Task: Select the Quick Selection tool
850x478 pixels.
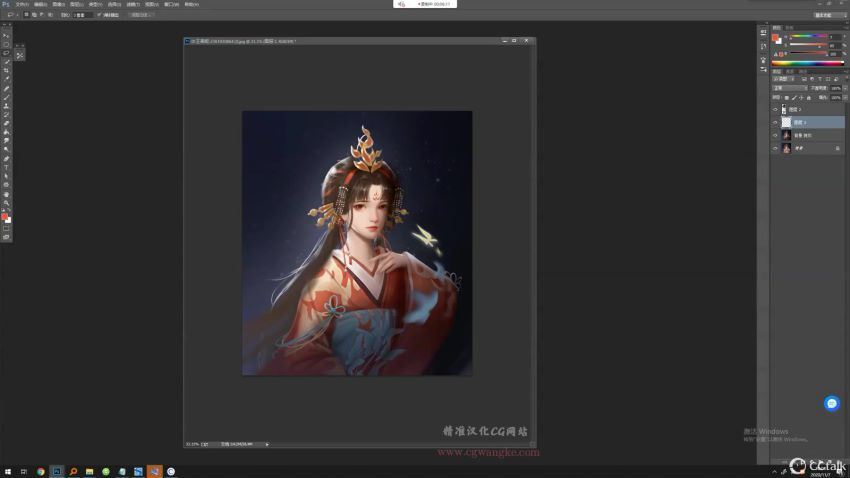Action: (x=7, y=62)
